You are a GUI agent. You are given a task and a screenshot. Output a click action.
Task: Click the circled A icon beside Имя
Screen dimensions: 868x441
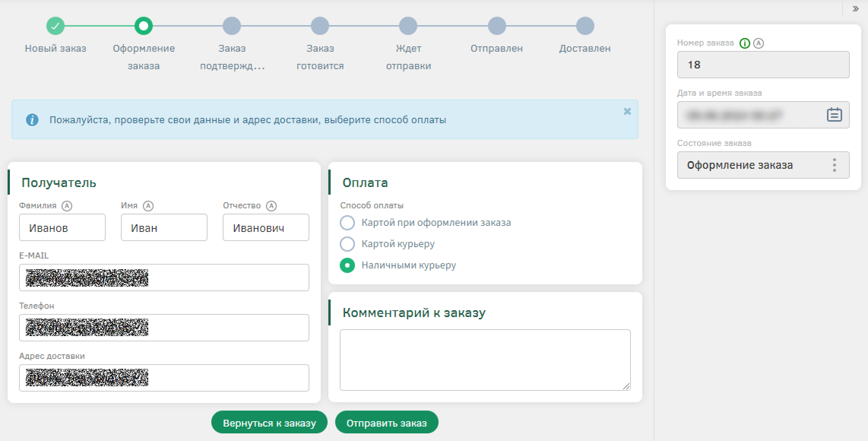pos(148,206)
